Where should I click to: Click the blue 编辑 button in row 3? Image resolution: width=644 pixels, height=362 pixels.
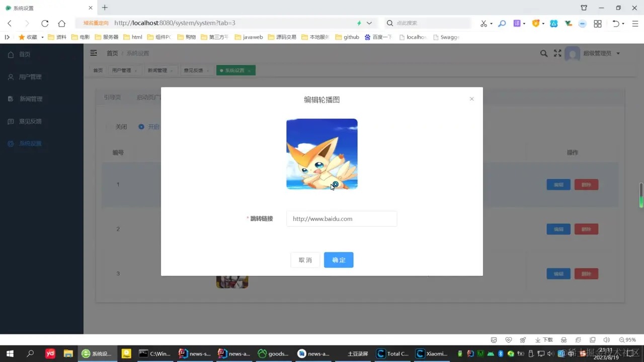[x=558, y=274]
